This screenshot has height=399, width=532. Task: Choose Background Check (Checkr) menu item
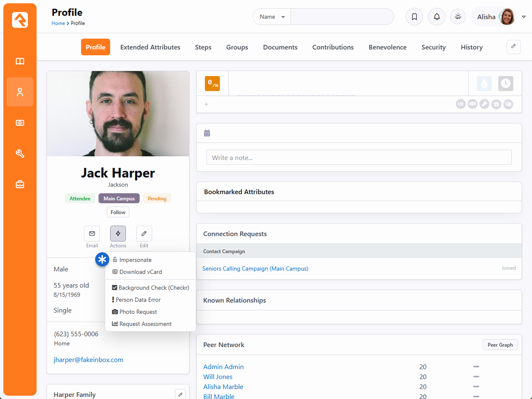click(x=153, y=288)
